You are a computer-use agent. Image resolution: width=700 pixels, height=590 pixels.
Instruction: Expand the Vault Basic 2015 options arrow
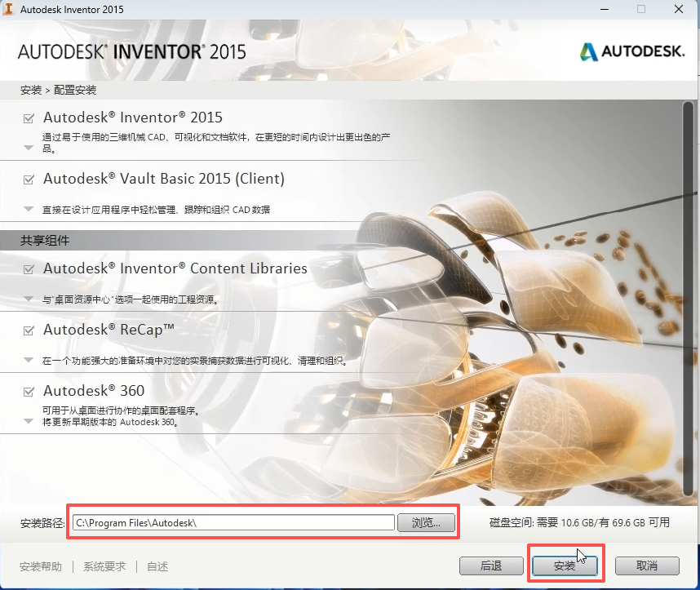point(29,209)
